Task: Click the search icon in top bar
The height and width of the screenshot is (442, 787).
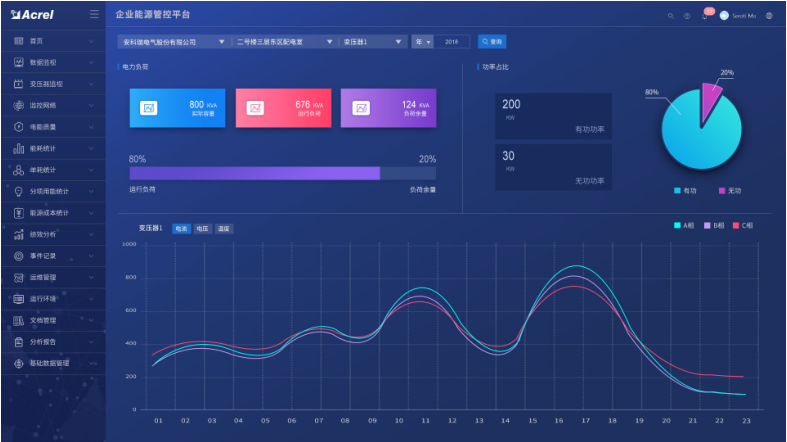Action: click(671, 16)
